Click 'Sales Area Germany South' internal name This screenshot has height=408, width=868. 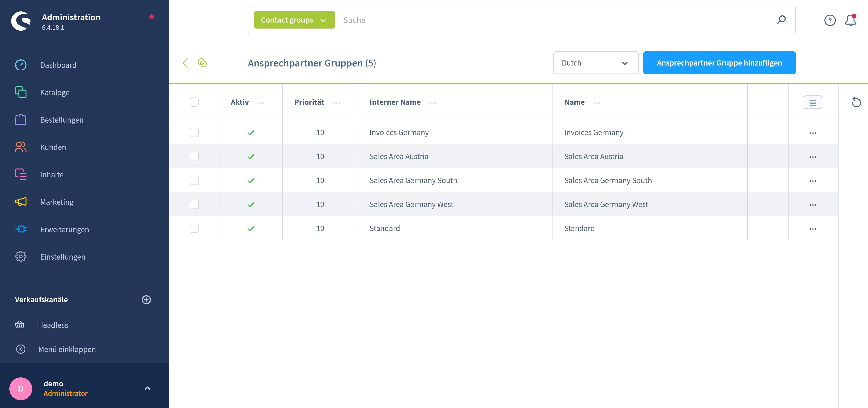(x=413, y=180)
